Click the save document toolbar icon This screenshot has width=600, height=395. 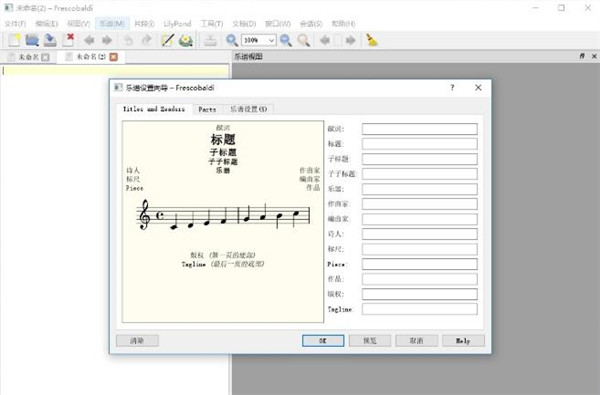tap(50, 40)
